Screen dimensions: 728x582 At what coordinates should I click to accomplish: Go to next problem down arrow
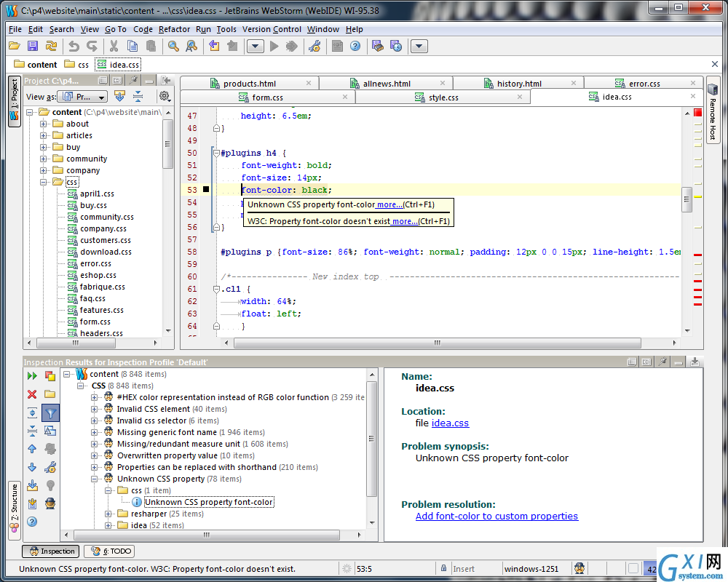pos(32,467)
